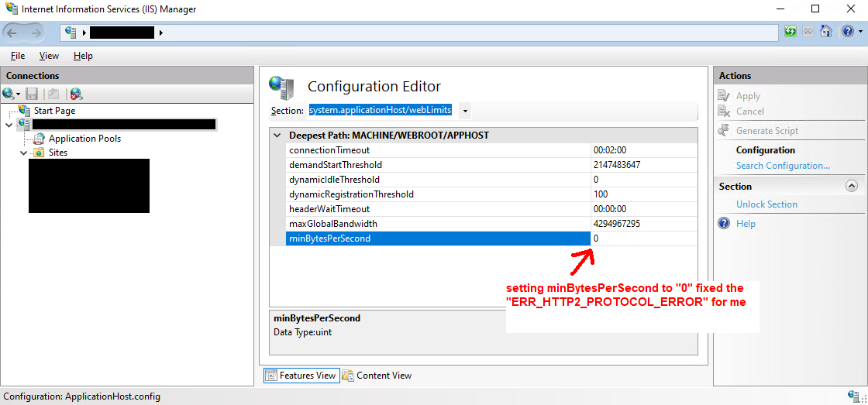Click the green Refresh Page icon
This screenshot has height=405, width=868.
click(790, 32)
